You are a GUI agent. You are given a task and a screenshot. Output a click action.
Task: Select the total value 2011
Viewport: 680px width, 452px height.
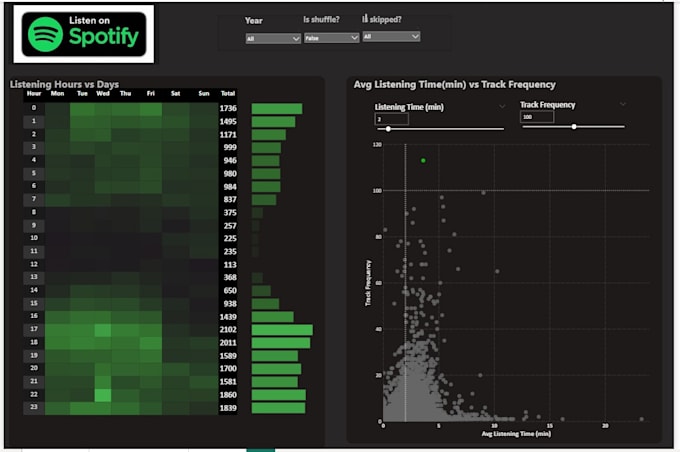point(228,343)
